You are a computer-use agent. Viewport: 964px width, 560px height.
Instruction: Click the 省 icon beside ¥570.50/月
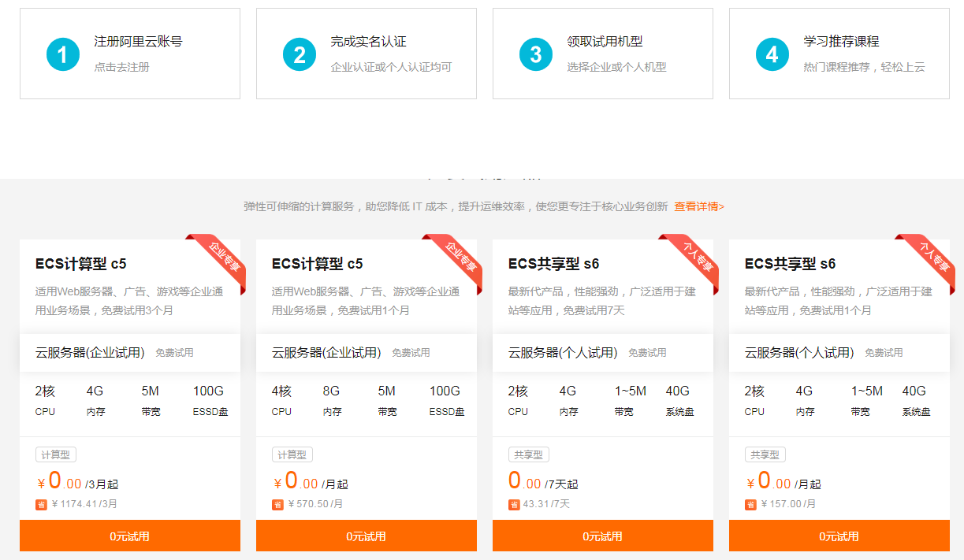click(277, 504)
